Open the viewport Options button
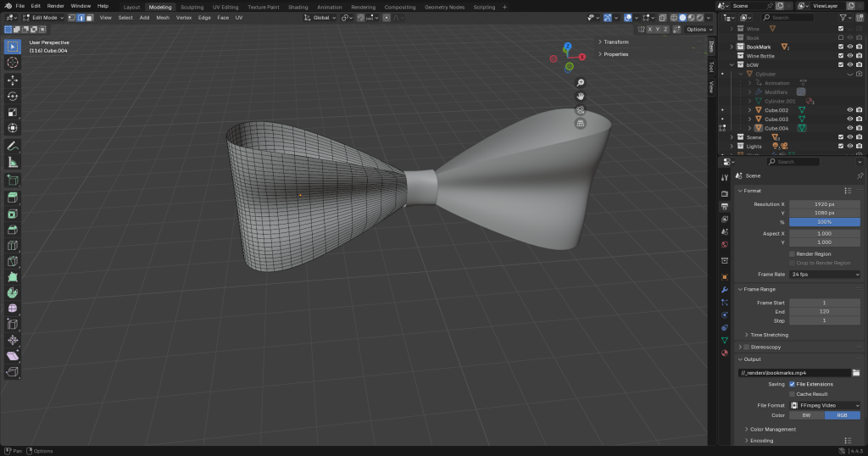 click(x=698, y=29)
